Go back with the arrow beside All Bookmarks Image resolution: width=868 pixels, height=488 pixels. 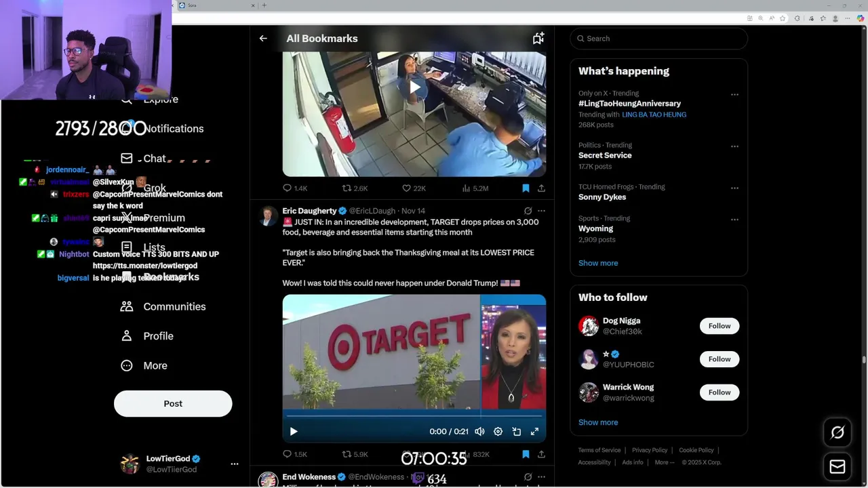[x=263, y=39]
